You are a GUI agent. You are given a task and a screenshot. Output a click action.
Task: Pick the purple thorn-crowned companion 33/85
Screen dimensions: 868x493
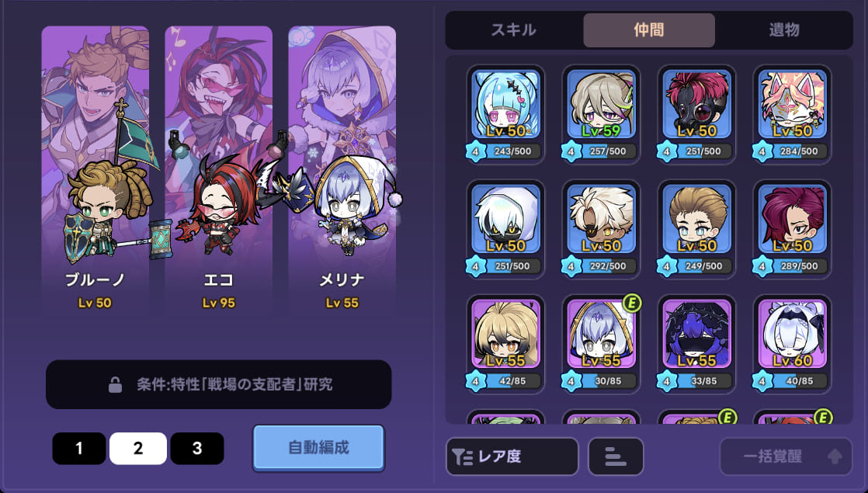697,344
